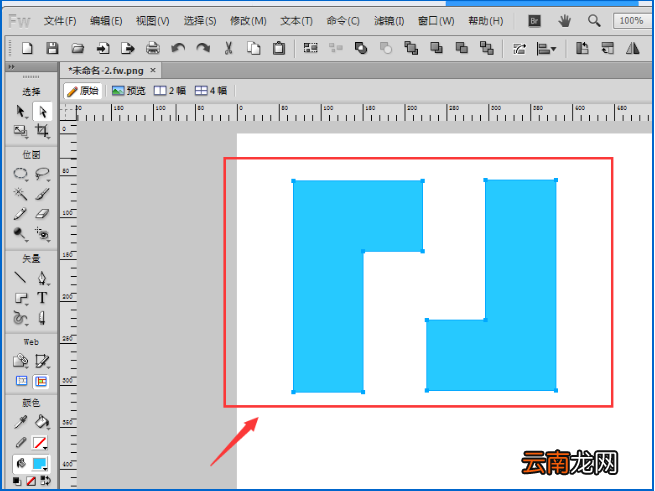This screenshot has width=655, height=491.
Task: Select the Freeform tool
Action: point(20,318)
